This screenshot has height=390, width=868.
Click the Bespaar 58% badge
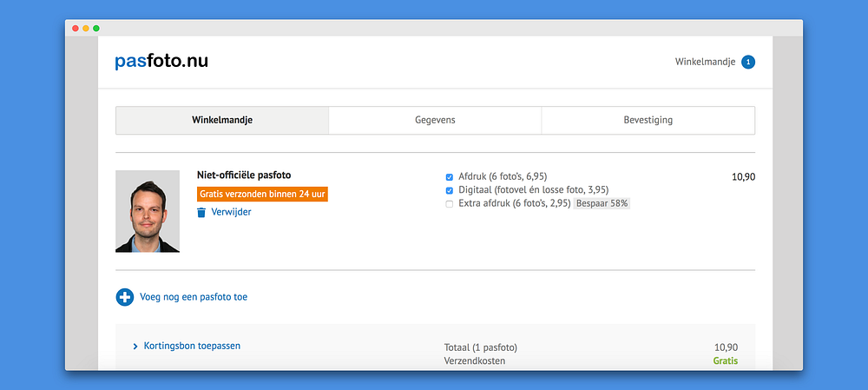pos(602,203)
